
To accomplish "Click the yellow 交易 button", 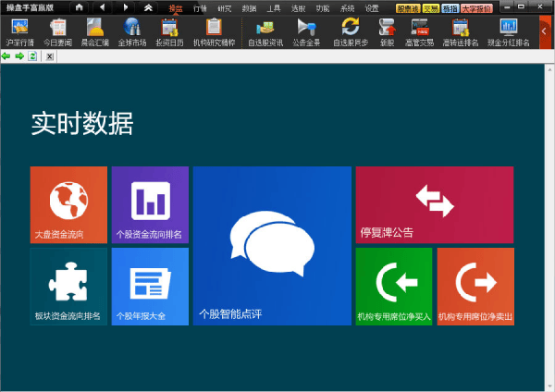I will [x=431, y=7].
